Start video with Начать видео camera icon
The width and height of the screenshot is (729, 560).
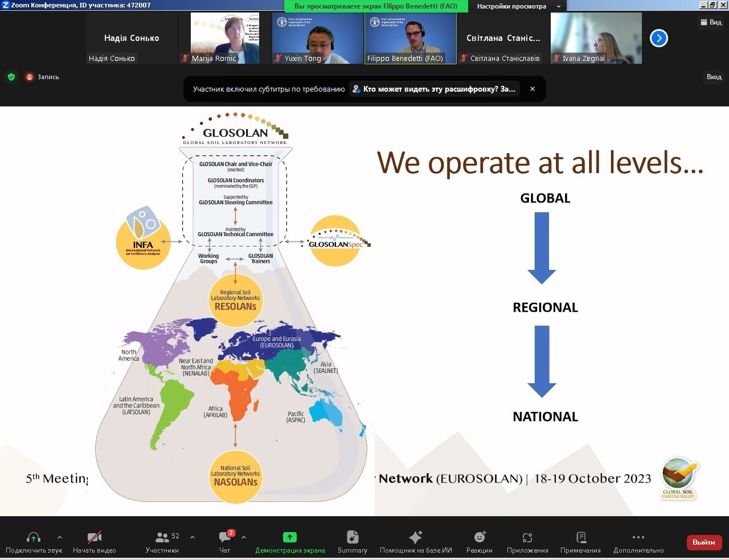tap(95, 537)
